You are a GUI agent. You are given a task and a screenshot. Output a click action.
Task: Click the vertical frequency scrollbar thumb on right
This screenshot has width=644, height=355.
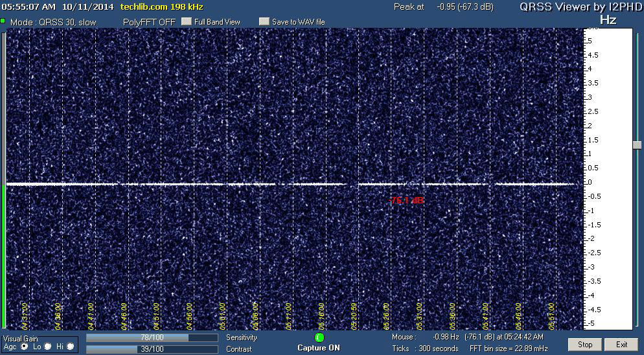pos(636,146)
